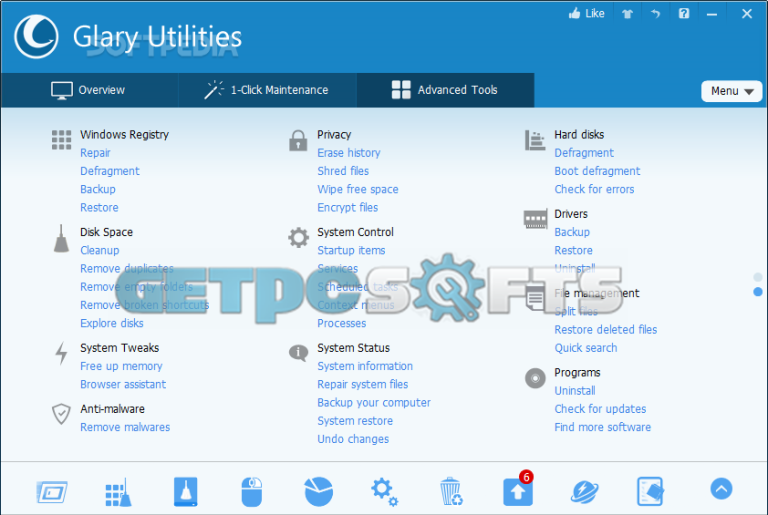Open Drivers Backup link
This screenshot has width=768, height=515.
(572, 232)
